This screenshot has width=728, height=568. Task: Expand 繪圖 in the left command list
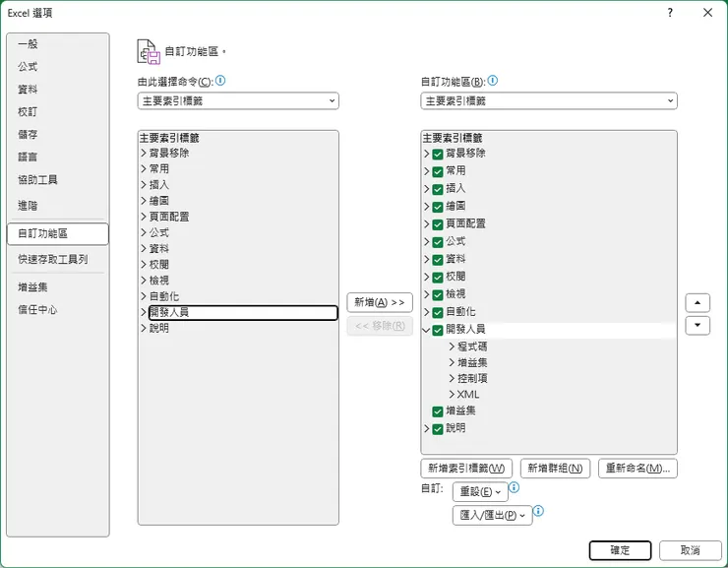coord(144,201)
